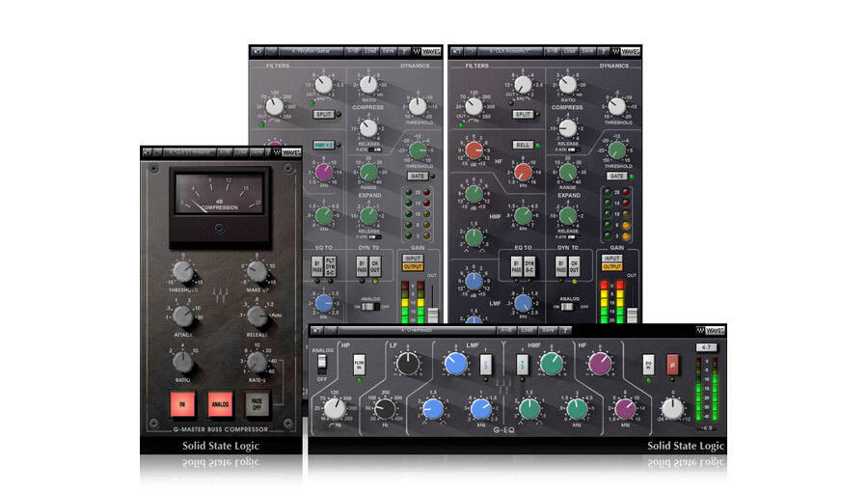Click the Threshold knob on the Buss Compressor
The height and width of the screenshot is (493, 868).
coord(182,271)
